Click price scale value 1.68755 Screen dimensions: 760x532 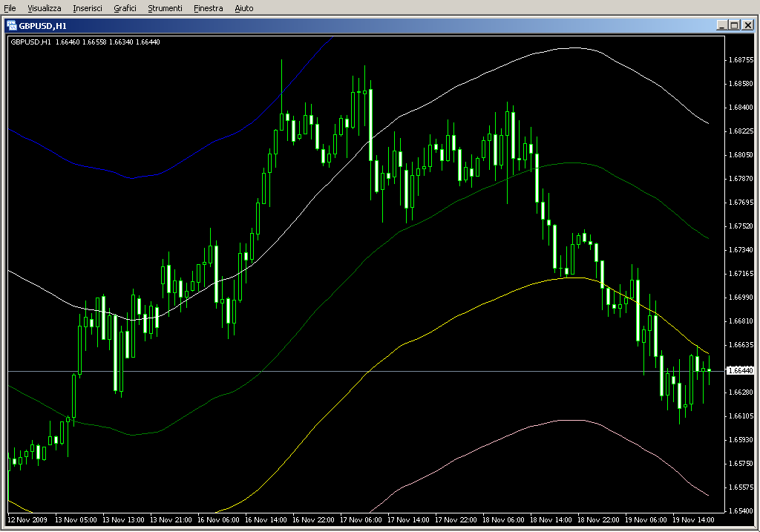(741, 60)
